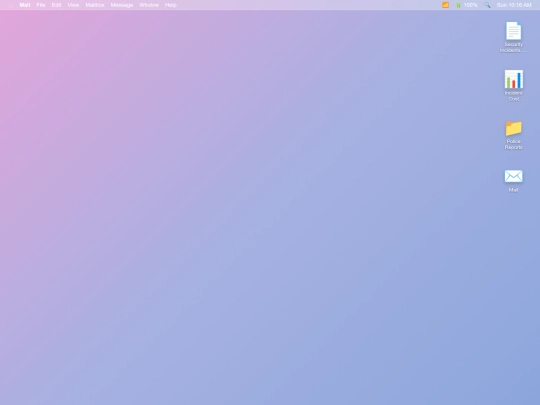The width and height of the screenshot is (540, 405).
Task: Open the File menu
Action: point(41,5)
